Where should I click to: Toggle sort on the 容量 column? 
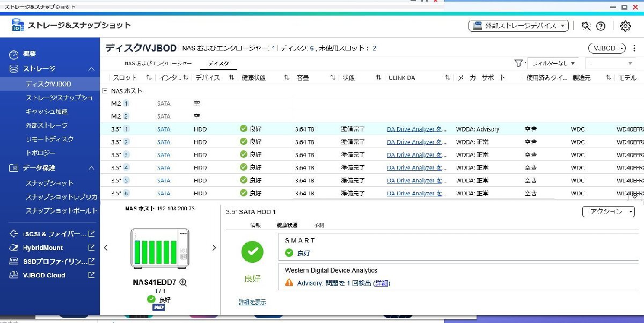tap(332, 77)
